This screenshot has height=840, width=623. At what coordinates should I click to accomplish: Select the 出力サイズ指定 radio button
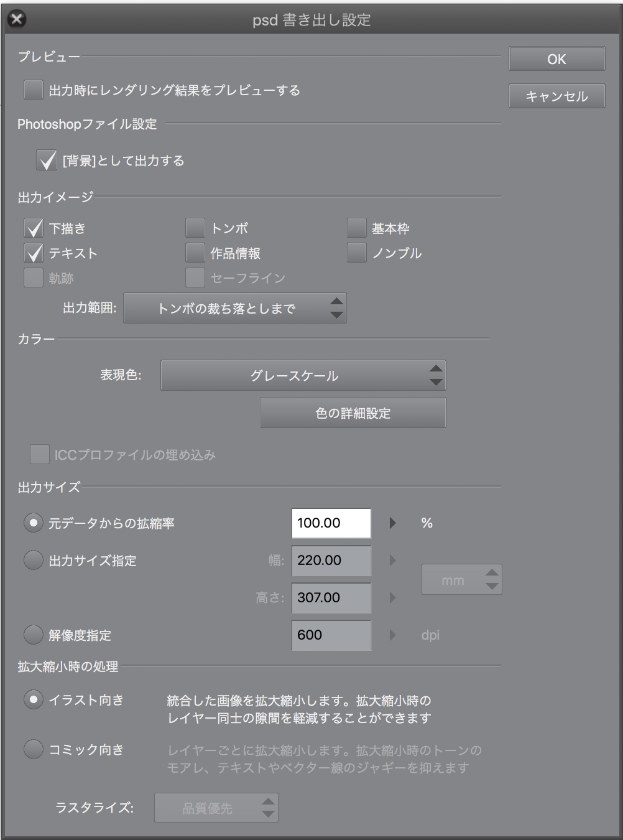click(x=34, y=560)
